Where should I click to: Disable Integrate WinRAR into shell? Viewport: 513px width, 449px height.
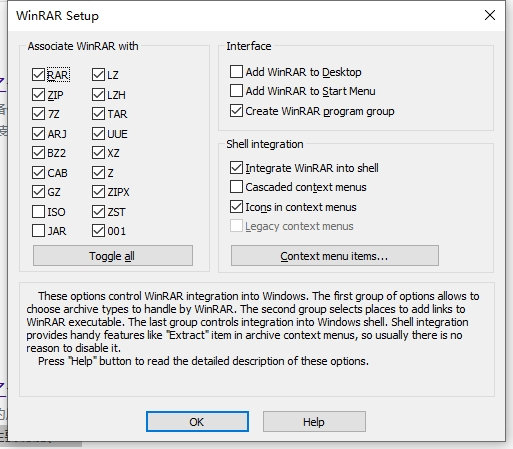236,168
